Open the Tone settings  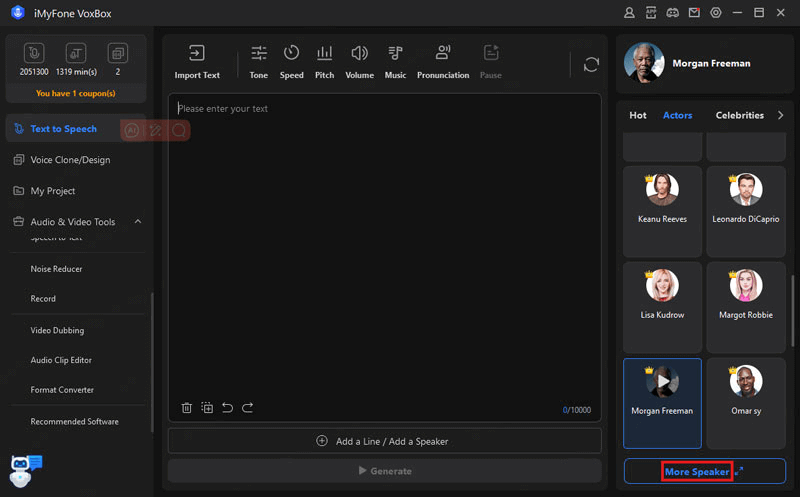point(259,62)
